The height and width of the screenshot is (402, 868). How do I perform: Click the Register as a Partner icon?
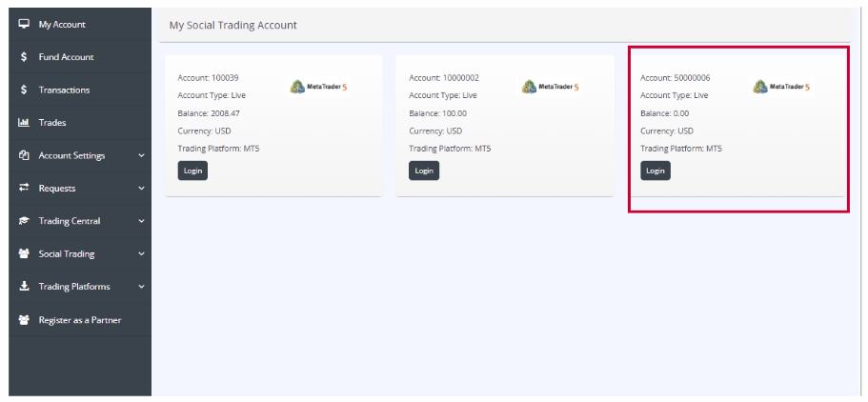point(24,320)
